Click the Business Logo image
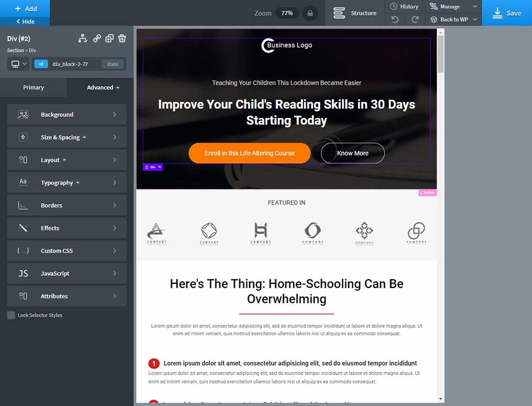 (x=286, y=45)
